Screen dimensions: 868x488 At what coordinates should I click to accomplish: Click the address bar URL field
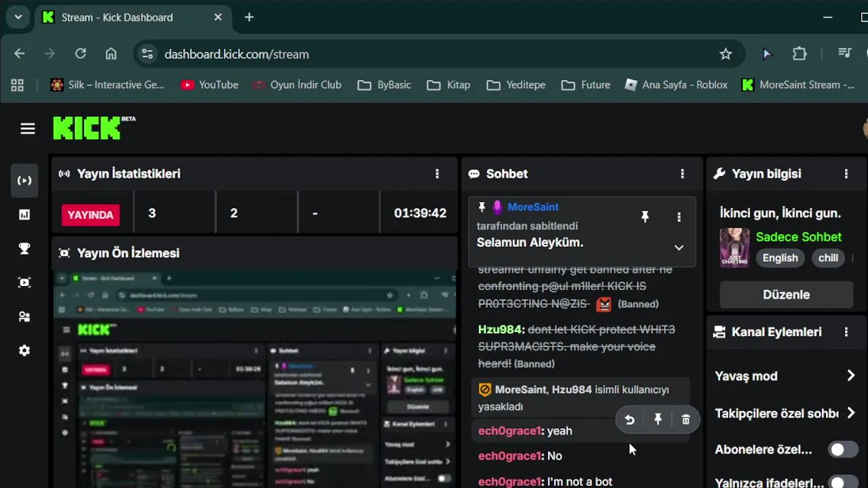coord(434,54)
